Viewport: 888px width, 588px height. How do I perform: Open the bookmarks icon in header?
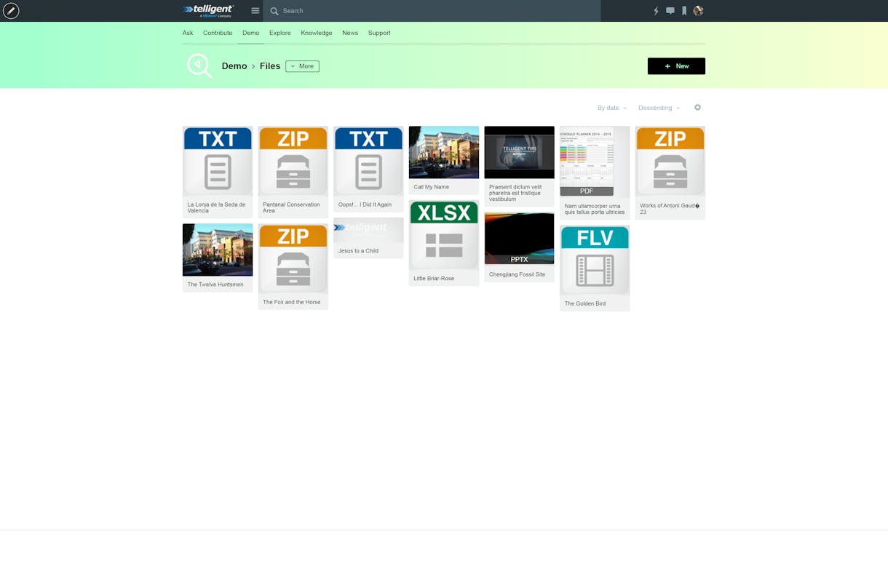tap(684, 11)
